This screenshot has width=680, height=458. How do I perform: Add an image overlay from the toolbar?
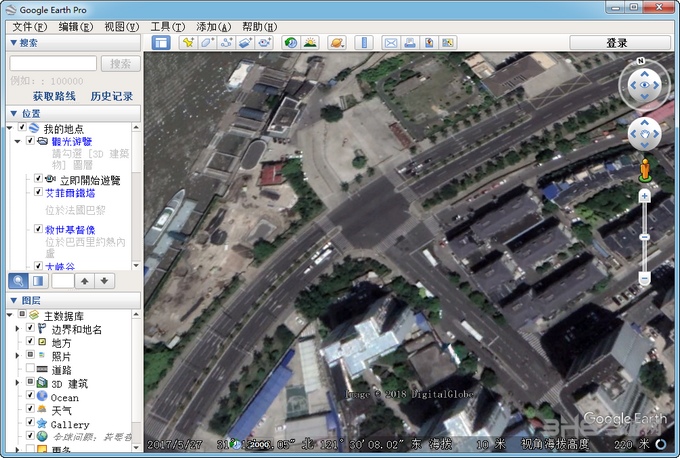point(245,43)
